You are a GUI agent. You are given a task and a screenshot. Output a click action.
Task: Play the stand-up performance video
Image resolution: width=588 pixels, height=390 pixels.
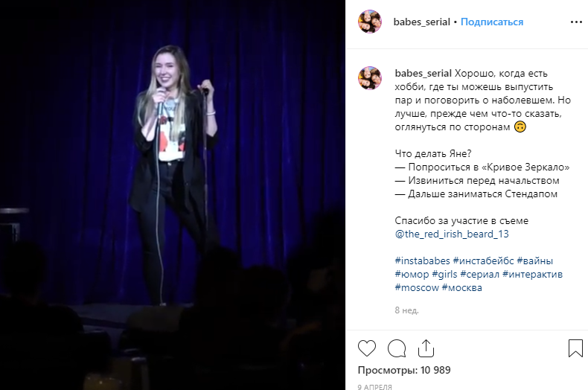coord(173,195)
